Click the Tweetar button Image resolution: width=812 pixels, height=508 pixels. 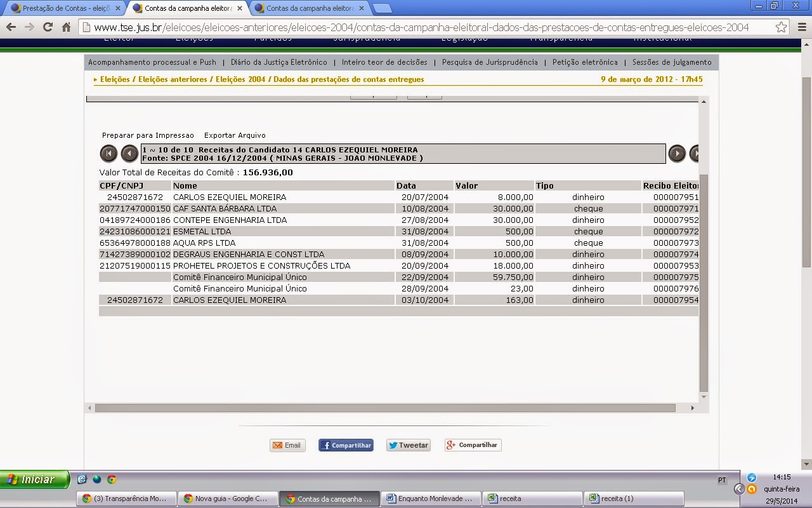(408, 445)
